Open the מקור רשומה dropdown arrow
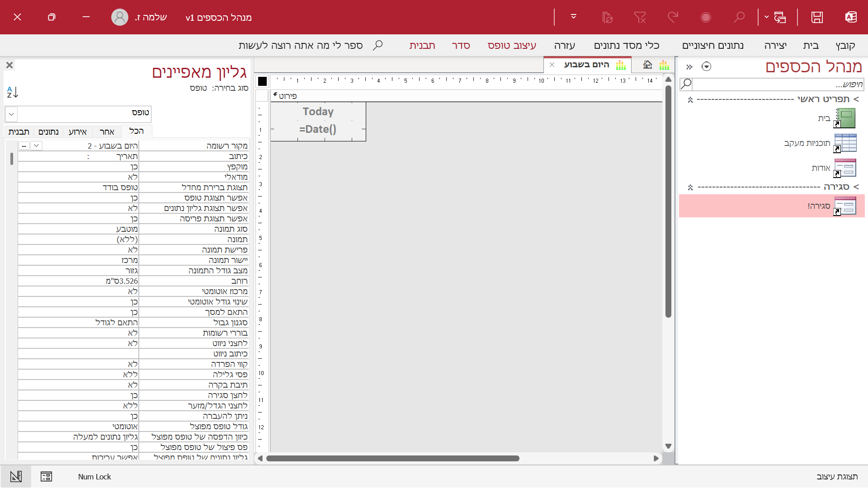The image size is (868, 488). (x=37, y=145)
